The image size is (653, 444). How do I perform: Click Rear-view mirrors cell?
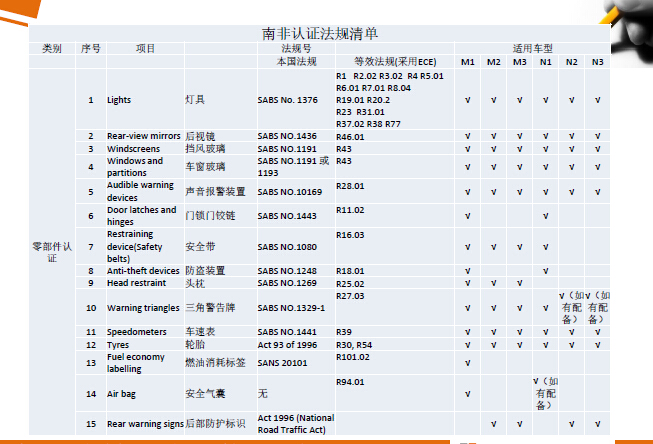tap(144, 136)
